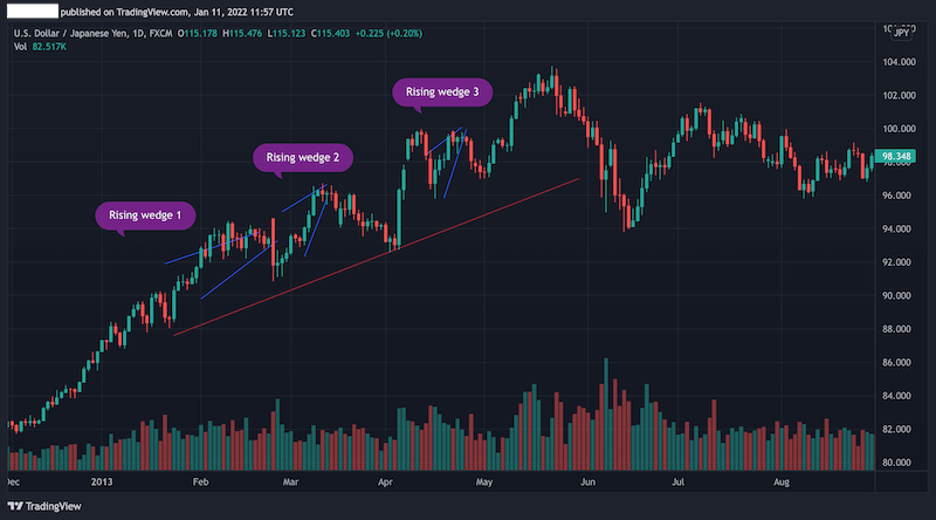The height and width of the screenshot is (520, 936).
Task: Click the 104.000 price axis label
Action: pyautogui.click(x=899, y=62)
